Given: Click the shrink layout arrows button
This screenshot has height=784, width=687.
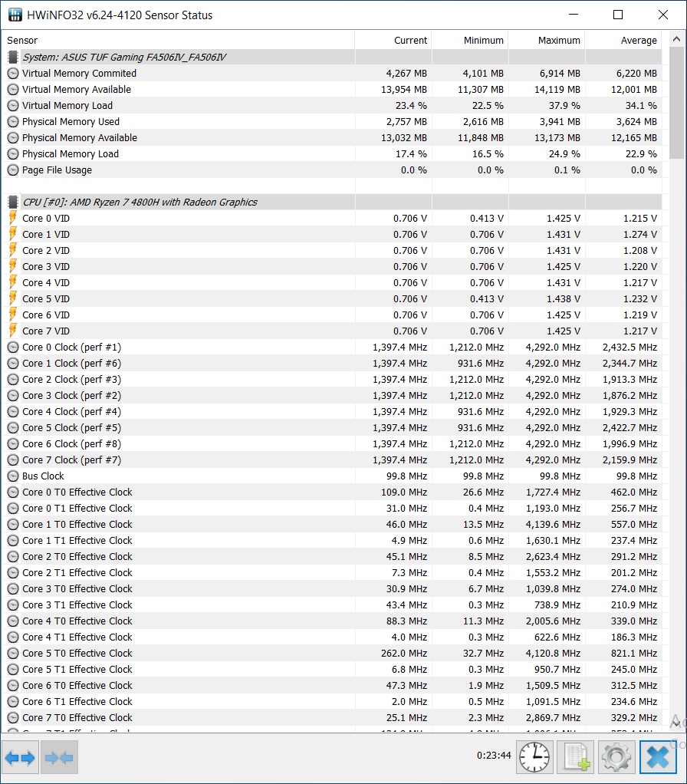Looking at the screenshot, I should 59,757.
